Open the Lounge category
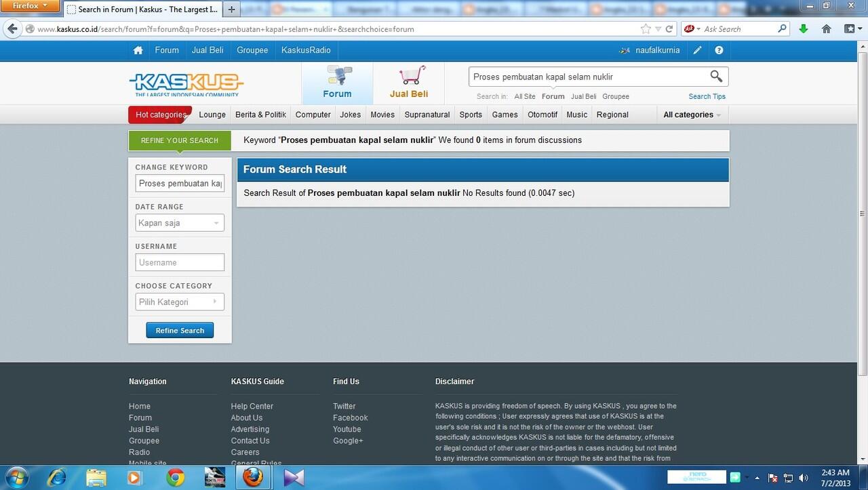The width and height of the screenshot is (868, 490). (x=212, y=115)
